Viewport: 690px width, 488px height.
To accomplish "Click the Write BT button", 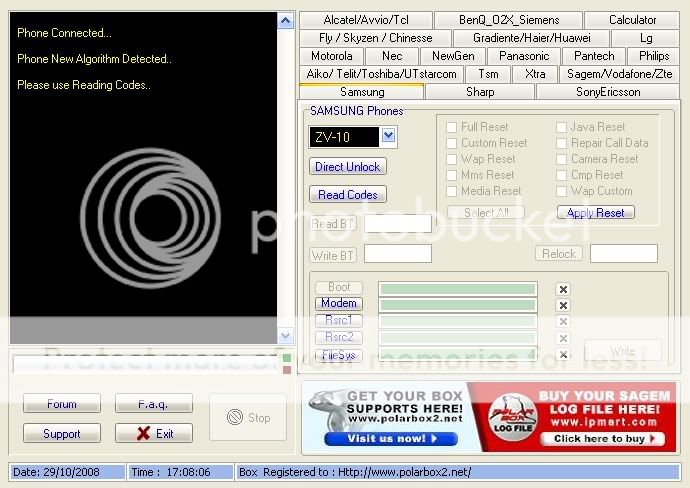I will click(333, 255).
